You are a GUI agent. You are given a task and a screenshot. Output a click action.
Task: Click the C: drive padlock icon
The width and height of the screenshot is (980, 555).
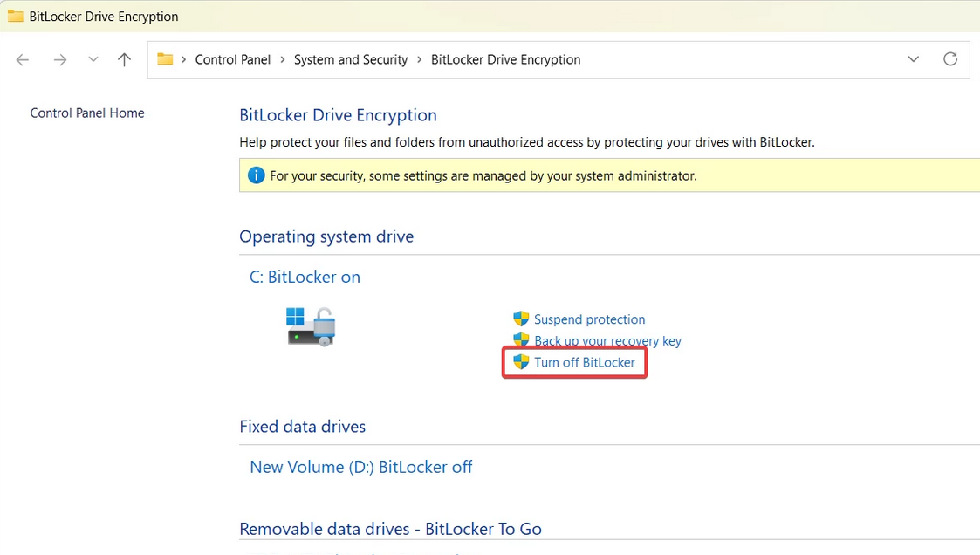[x=312, y=326]
